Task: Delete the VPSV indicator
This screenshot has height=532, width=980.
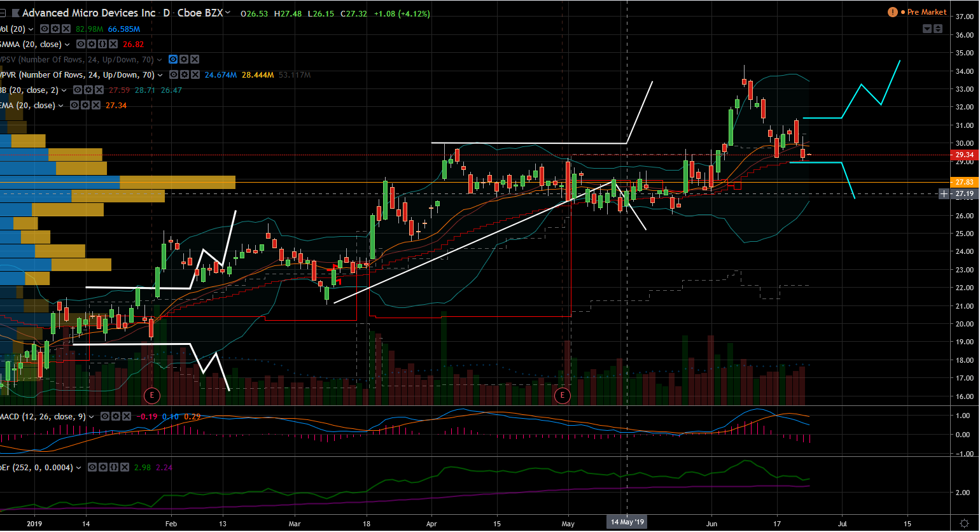Action: tap(195, 59)
